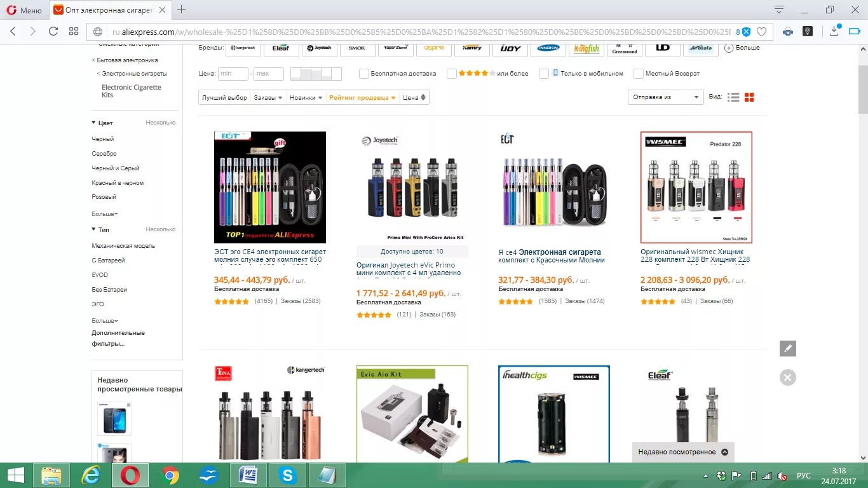This screenshot has width=868, height=488.
Task: Click the Дополнительные фильтры link
Action: pos(118,338)
